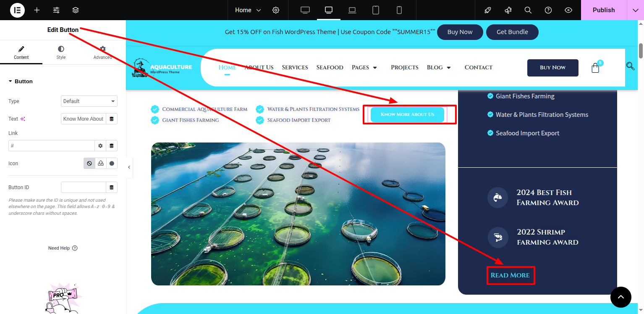This screenshot has width=644, height=314.
Task: Open page settings gear icon
Action: [276, 10]
